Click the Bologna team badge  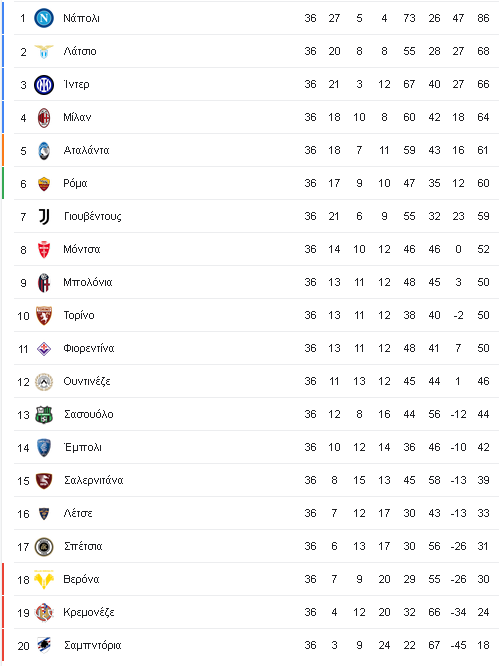44,283
